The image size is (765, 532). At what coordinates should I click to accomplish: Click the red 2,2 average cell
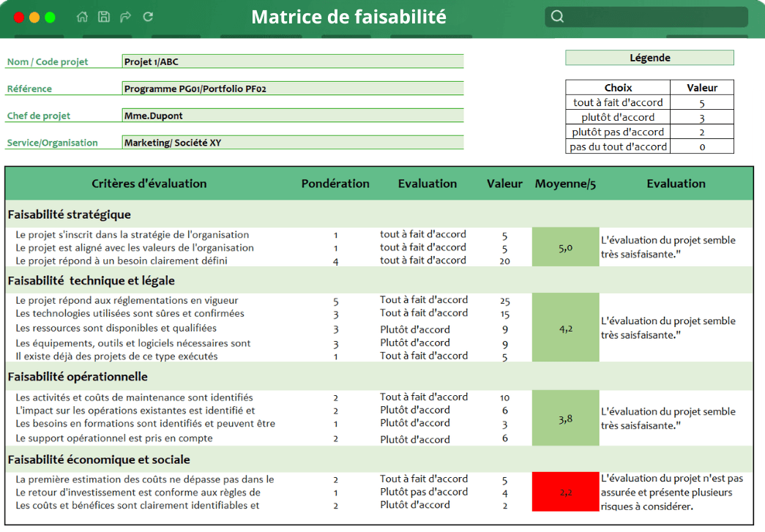click(564, 492)
